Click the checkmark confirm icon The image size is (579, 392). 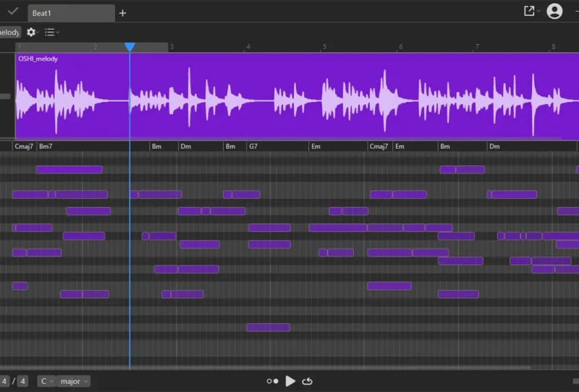13,12
